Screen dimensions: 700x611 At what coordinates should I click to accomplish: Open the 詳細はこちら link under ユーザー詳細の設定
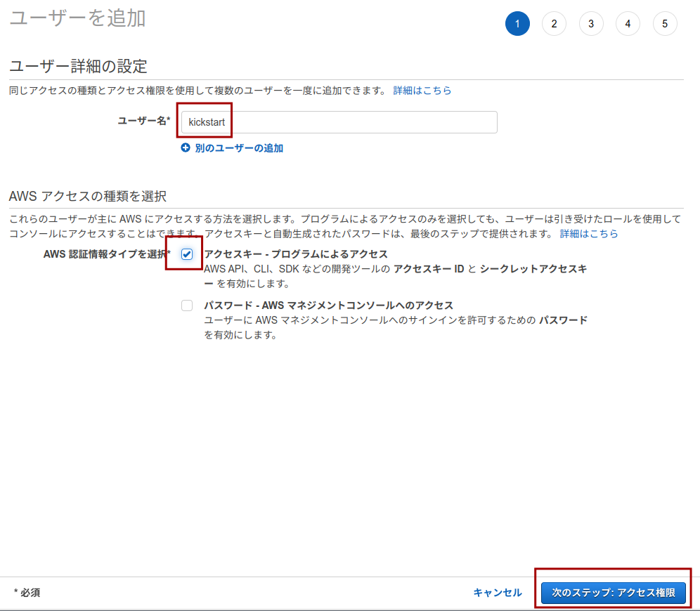click(421, 90)
